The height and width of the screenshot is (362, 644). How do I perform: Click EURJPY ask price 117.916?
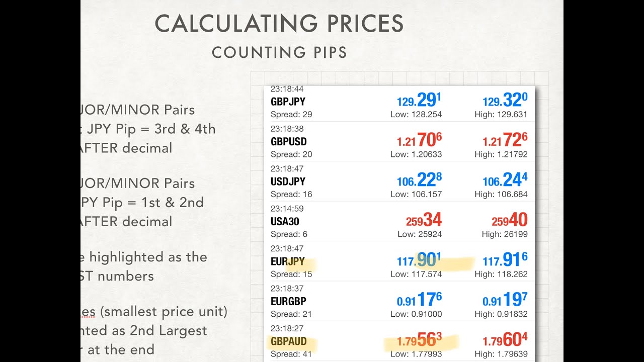pyautogui.click(x=505, y=261)
